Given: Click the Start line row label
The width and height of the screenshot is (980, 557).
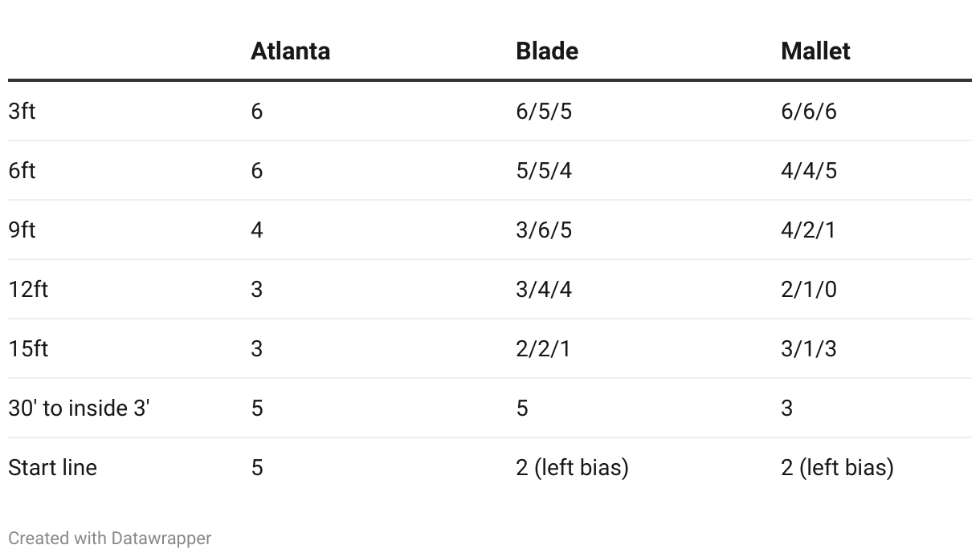Looking at the screenshot, I should click(x=52, y=467).
